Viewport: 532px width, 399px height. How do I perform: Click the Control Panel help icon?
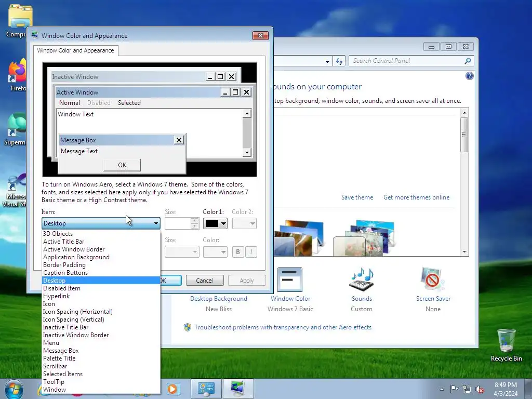tap(470, 76)
